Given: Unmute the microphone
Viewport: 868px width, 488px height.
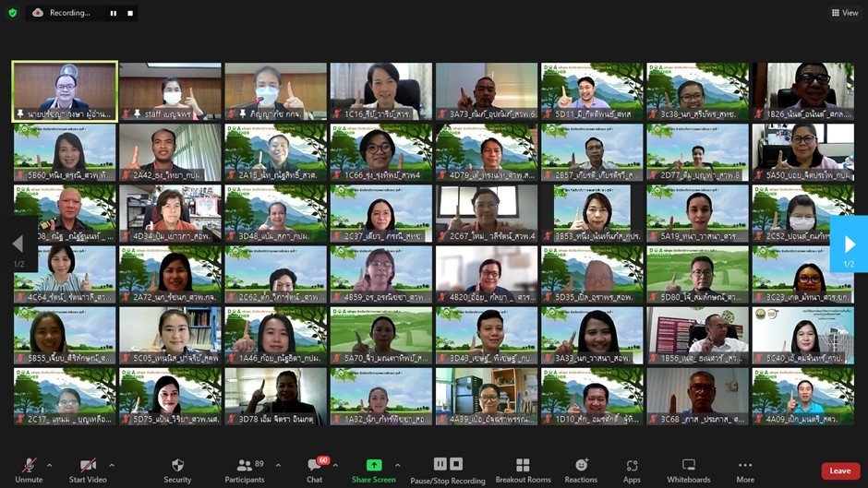Looking at the screenshot, I should coord(29,470).
